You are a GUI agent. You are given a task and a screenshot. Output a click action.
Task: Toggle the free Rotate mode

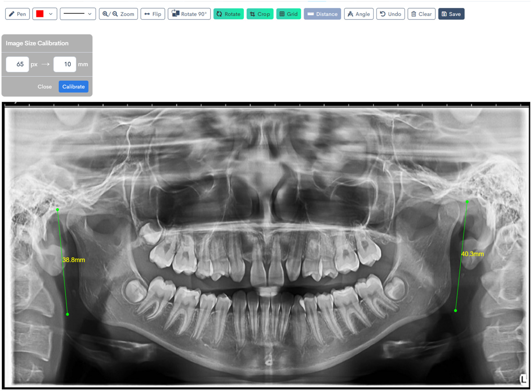[228, 14]
